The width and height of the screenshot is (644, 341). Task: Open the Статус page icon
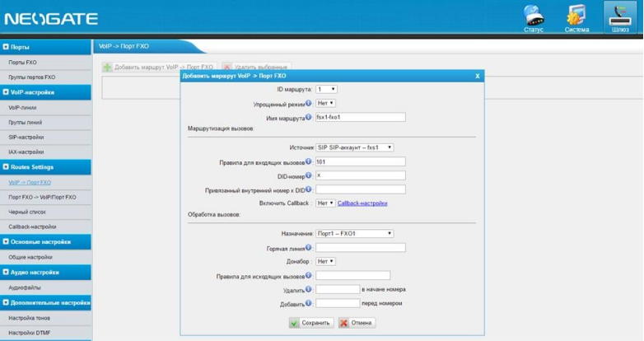tap(534, 18)
